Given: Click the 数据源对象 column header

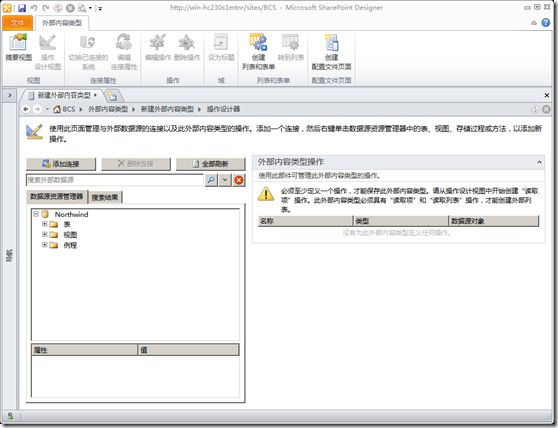Looking at the screenshot, I should pos(494,221).
